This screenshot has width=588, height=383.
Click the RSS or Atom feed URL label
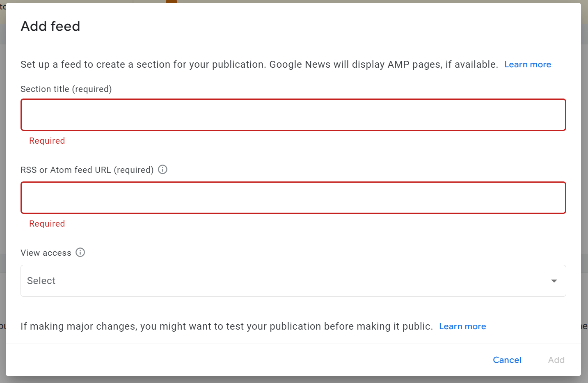[87, 170]
